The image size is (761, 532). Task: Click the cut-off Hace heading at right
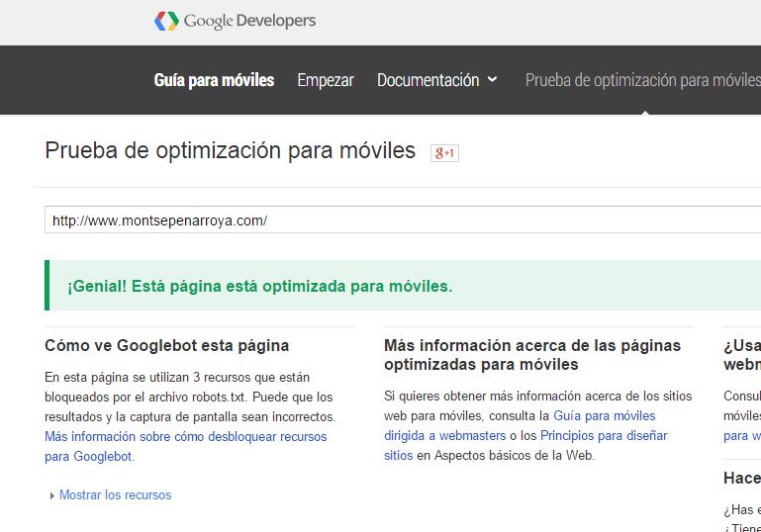tap(741, 479)
